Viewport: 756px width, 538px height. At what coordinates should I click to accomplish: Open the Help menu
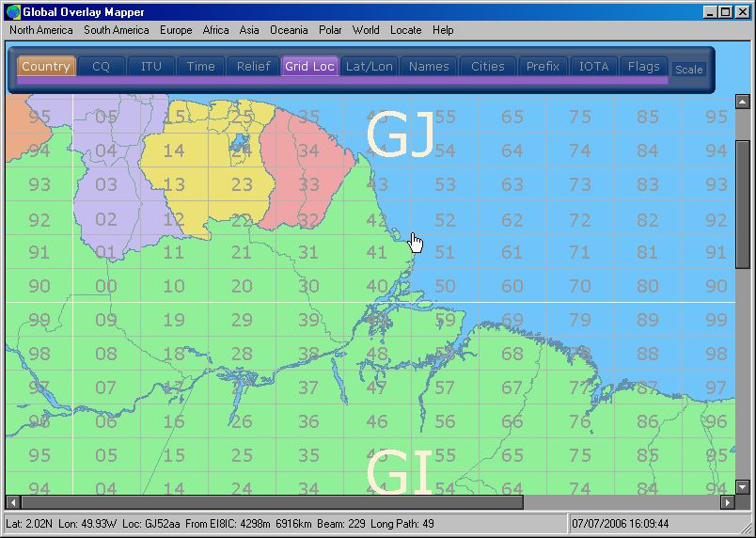(443, 30)
